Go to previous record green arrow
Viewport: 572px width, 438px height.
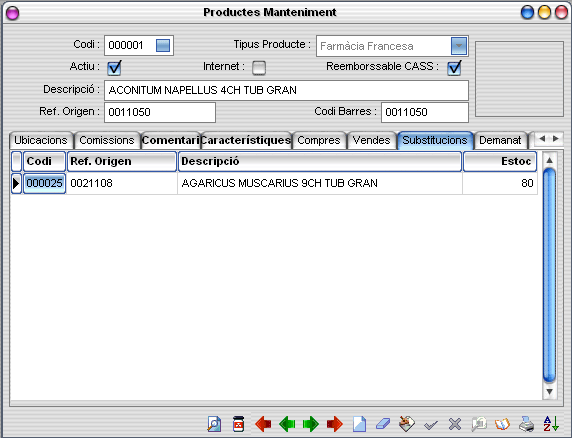287,424
